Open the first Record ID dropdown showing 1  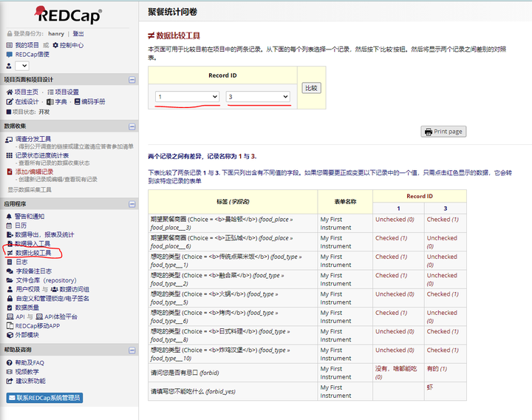click(x=187, y=97)
